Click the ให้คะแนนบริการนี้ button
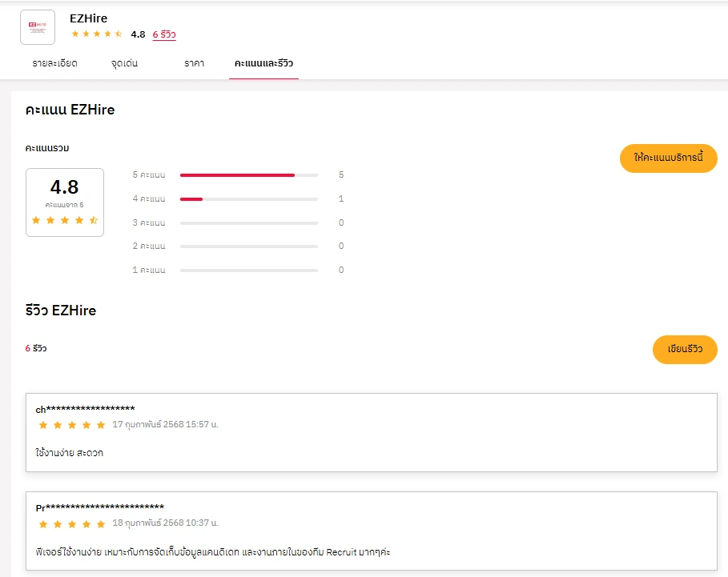This screenshot has height=577, width=728. tap(669, 158)
